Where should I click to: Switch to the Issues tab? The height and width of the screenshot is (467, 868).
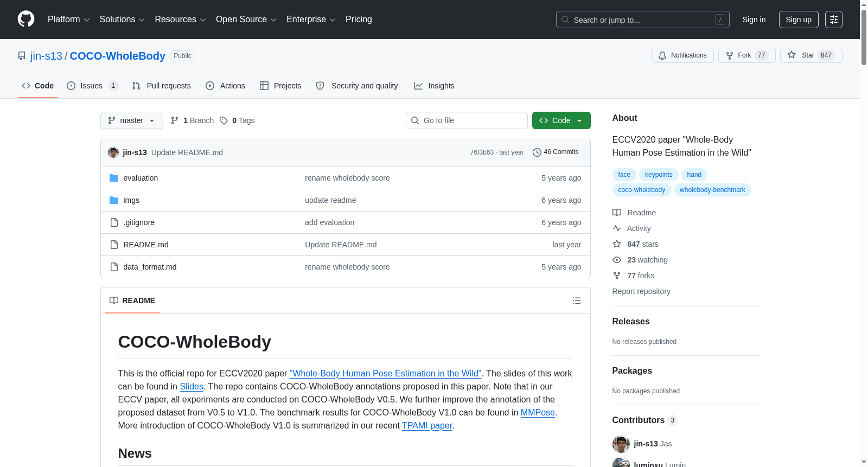[x=92, y=86]
